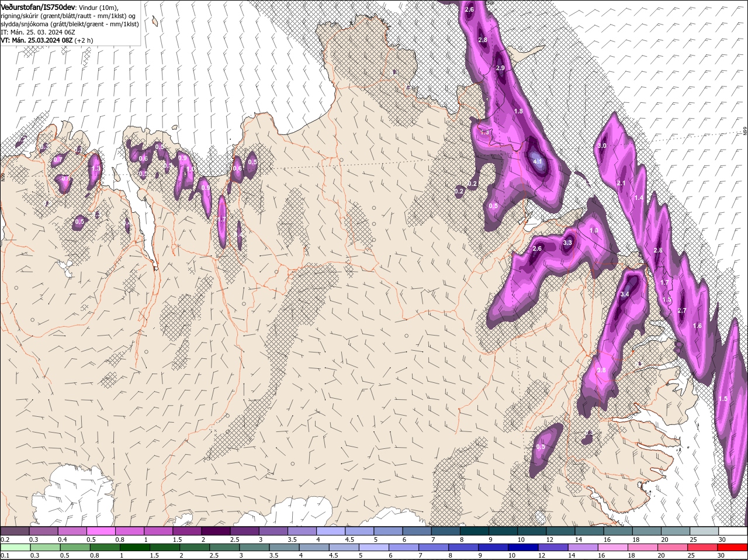The height and width of the screenshot is (560, 748).
Task: Click the 3.8 precipitation value label
Action: coord(601,370)
